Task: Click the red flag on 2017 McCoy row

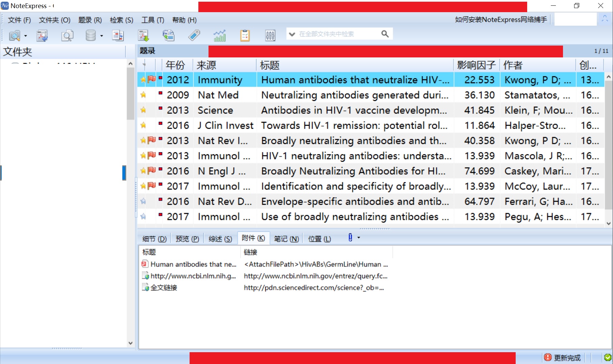Action: [x=152, y=185]
